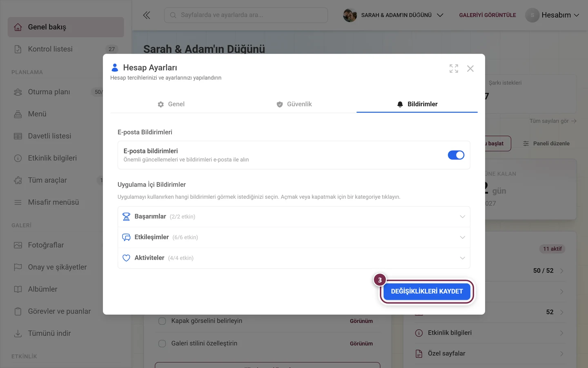Switch to the Güvenlik tab

[294, 104]
